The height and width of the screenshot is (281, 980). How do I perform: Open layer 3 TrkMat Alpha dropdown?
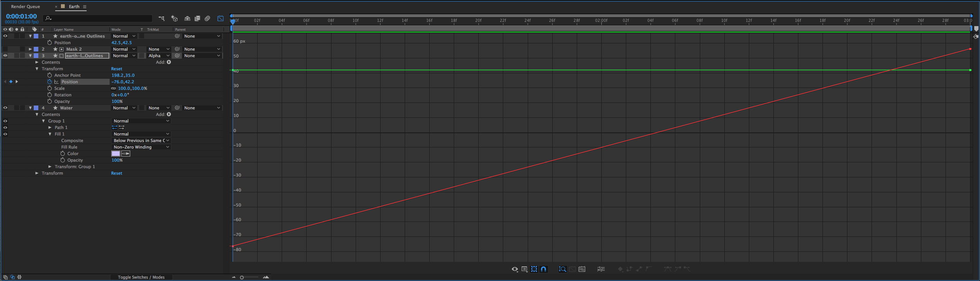click(159, 56)
